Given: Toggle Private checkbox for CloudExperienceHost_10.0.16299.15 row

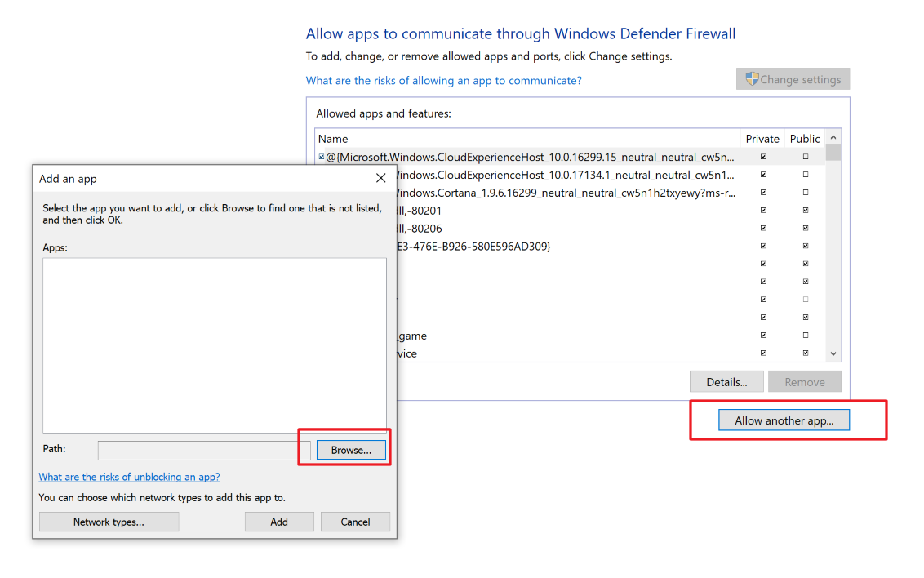Looking at the screenshot, I should (763, 157).
